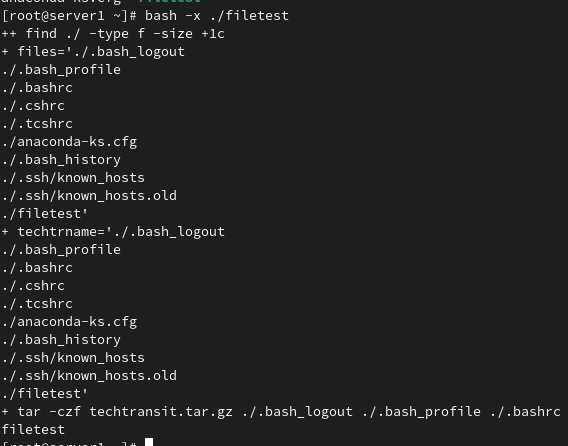Image resolution: width=568 pixels, height=446 pixels.
Task: Click ./.bashrc argument in the tar command line
Action: click(525, 412)
